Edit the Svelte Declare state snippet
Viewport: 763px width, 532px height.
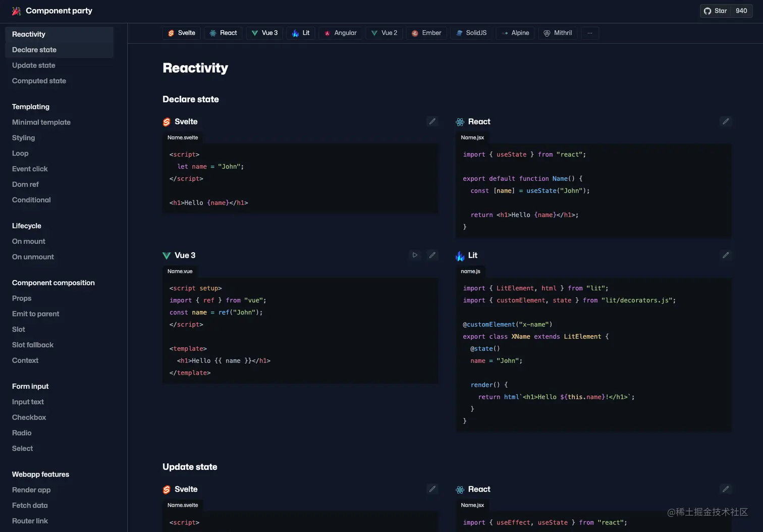pos(432,121)
